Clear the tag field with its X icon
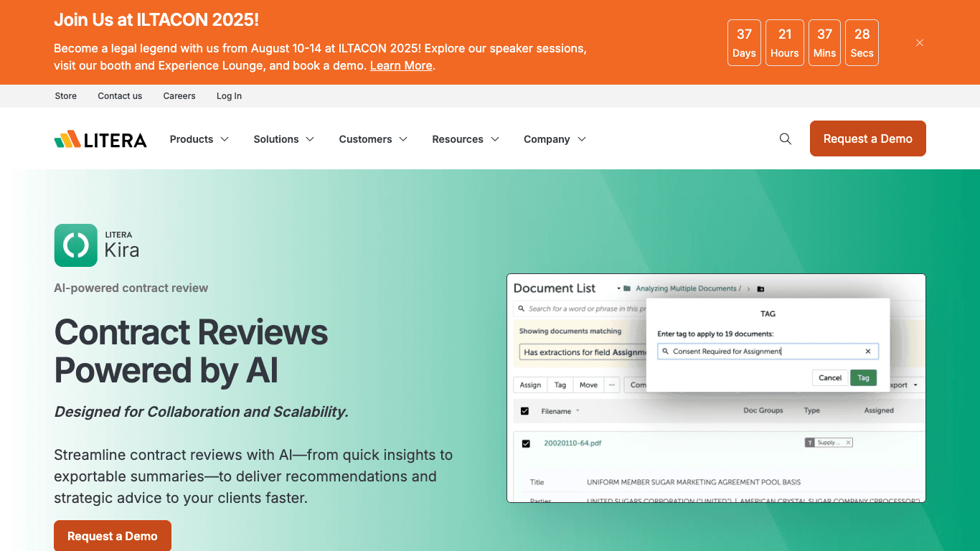Screen dimensions: 980x551 (x=868, y=352)
